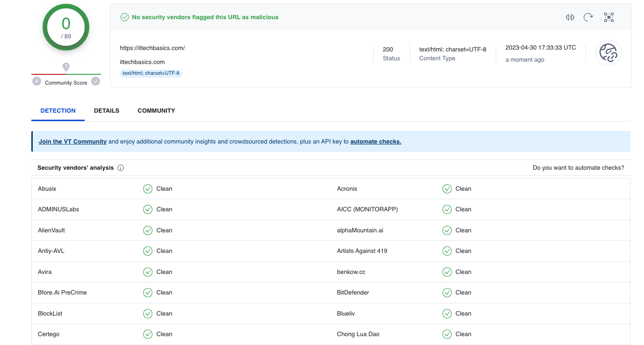The image size is (644, 345).
Task: Click the Artists Against 419 vendor name
Action: coord(362,251)
